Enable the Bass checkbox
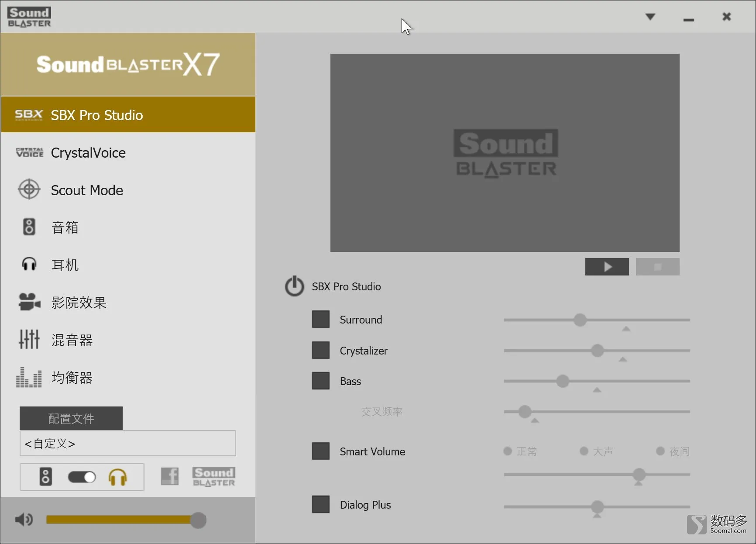756x544 pixels. pyautogui.click(x=321, y=381)
